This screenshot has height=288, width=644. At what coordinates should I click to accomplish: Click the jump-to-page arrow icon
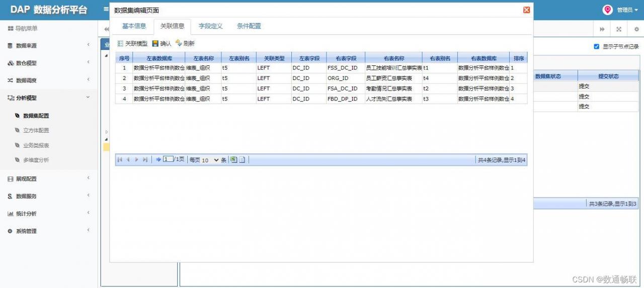pos(158,160)
